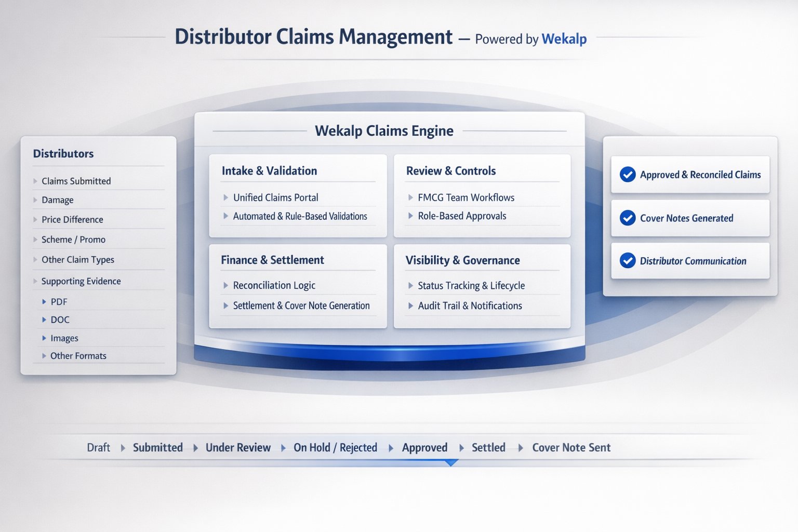Click the arrow next to DOC
798x532 pixels.
[44, 320]
